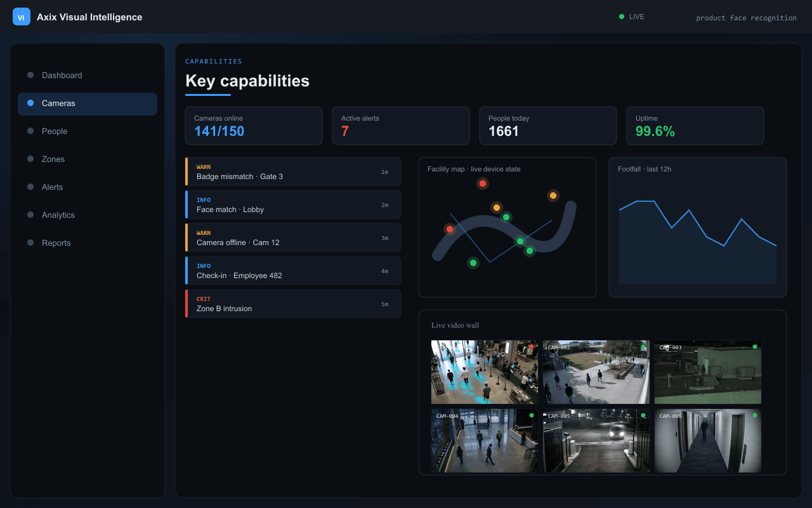The width and height of the screenshot is (812, 508).
Task: Click the Live video wall label
Action: pyautogui.click(x=455, y=325)
